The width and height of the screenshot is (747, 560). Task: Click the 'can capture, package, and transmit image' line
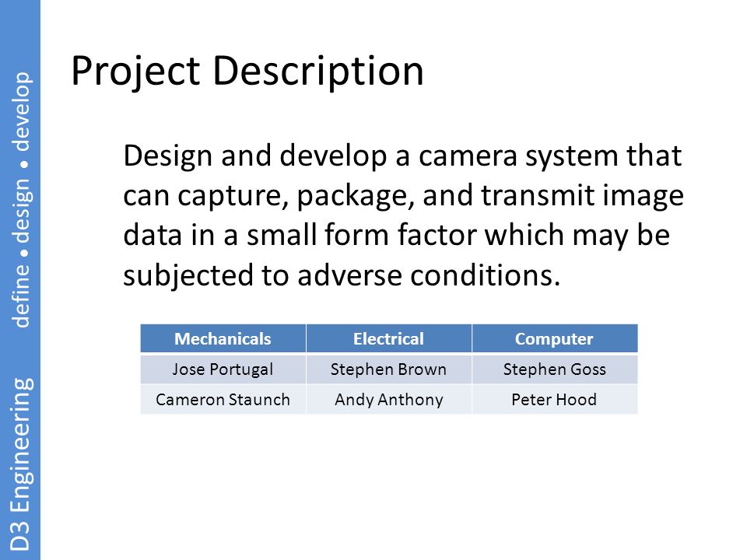(404, 196)
